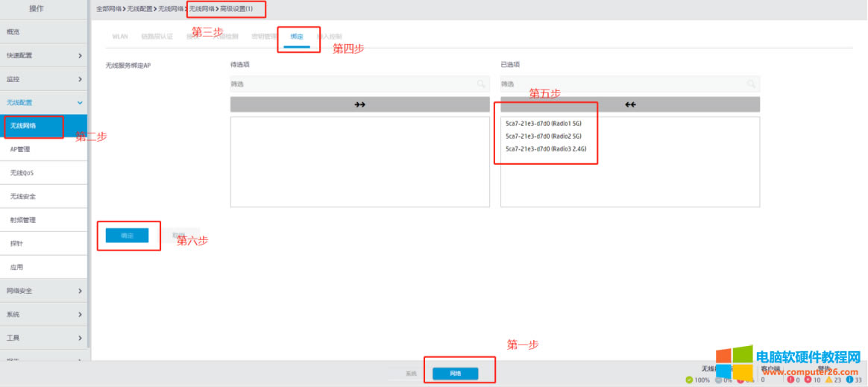The height and width of the screenshot is (387, 868).
Task: Select 5ca7-21e3-d7d0 (Radio1 5G) entry
Action: coord(544,124)
